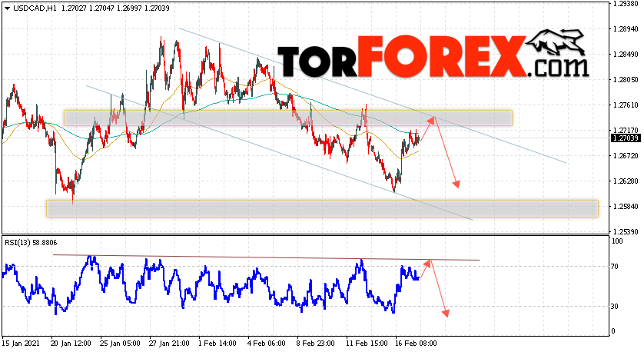Select the RSI scale level 0
Screen dimensions: 644x352
tap(613, 331)
